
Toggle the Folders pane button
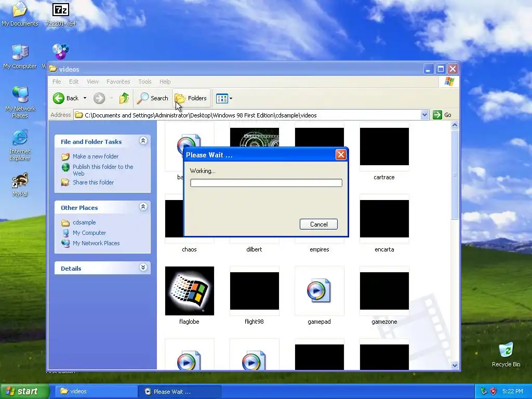coord(191,98)
